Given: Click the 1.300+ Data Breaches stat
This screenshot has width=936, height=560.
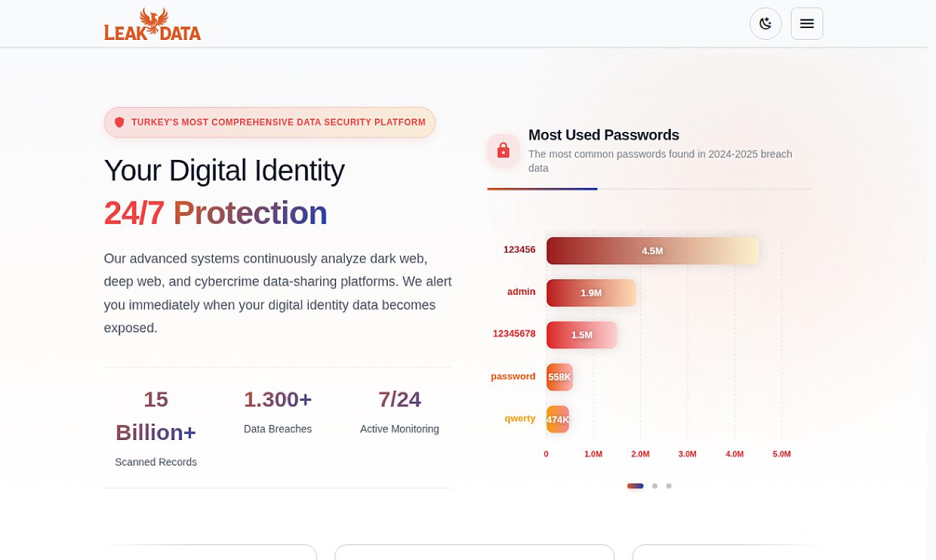Looking at the screenshot, I should [x=278, y=412].
